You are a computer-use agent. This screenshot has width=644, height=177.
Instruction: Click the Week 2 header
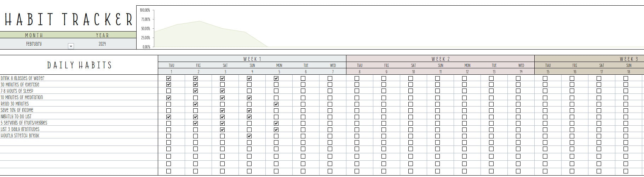click(440, 59)
